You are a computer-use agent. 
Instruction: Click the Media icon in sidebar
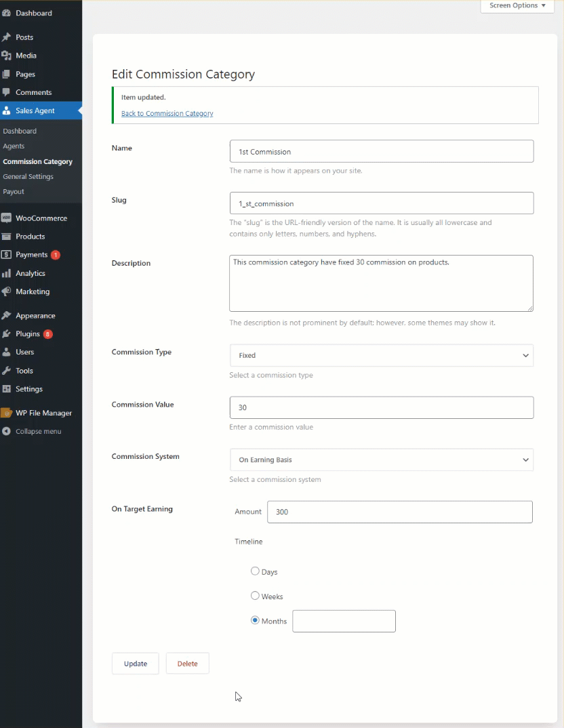coord(6,56)
